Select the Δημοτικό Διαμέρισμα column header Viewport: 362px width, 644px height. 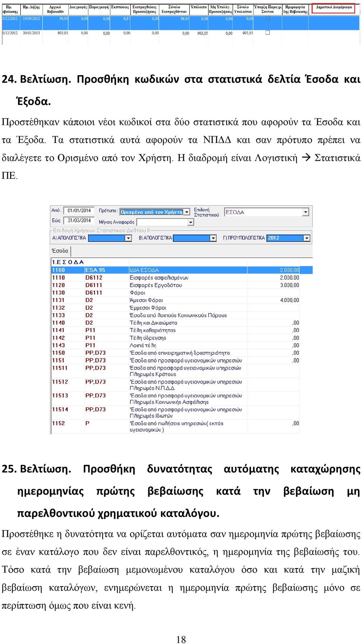(334, 8)
